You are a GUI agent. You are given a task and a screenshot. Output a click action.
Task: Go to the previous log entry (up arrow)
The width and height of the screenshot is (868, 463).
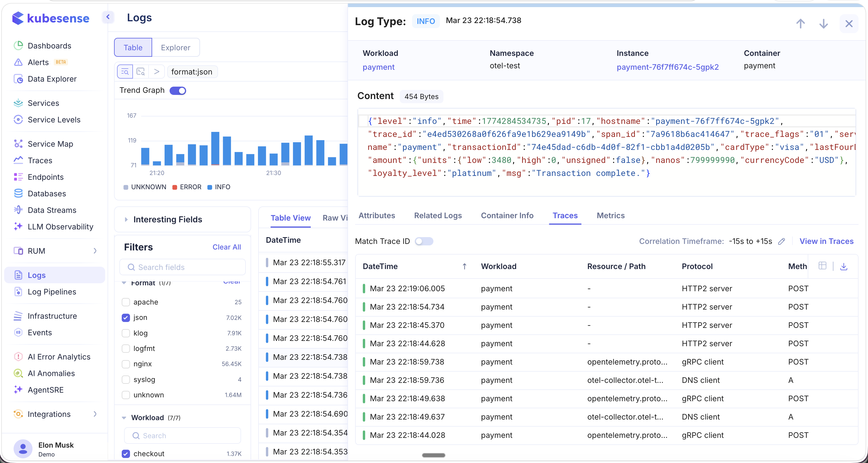click(800, 24)
